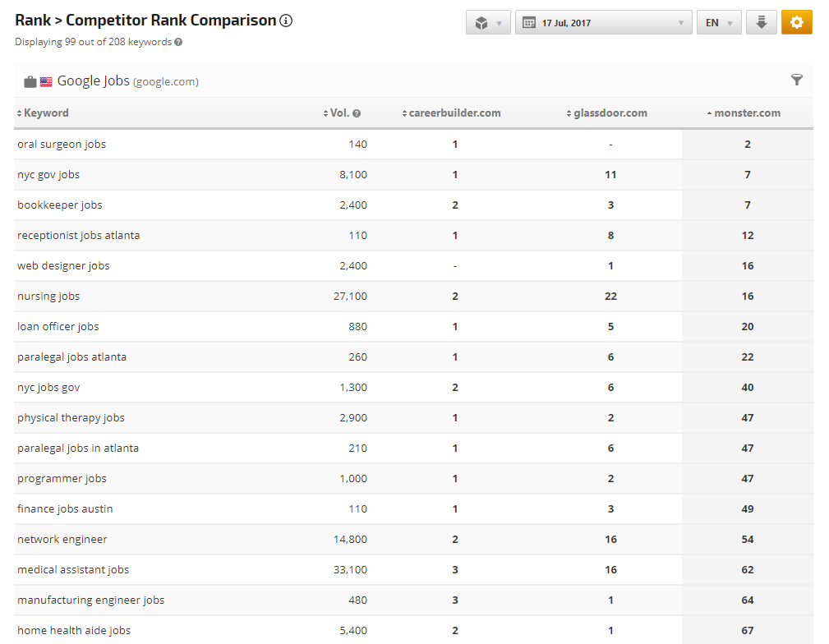Sort table by Keyword column

pos(46,113)
